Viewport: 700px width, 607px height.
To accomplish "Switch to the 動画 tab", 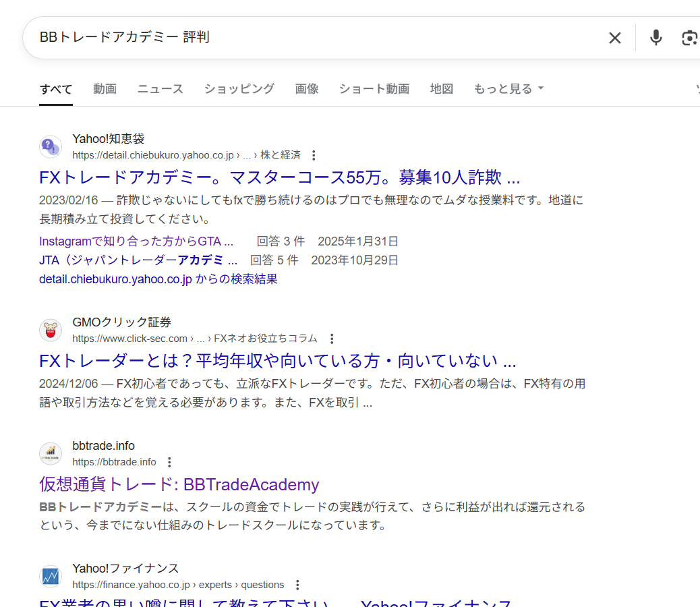I will pos(105,89).
